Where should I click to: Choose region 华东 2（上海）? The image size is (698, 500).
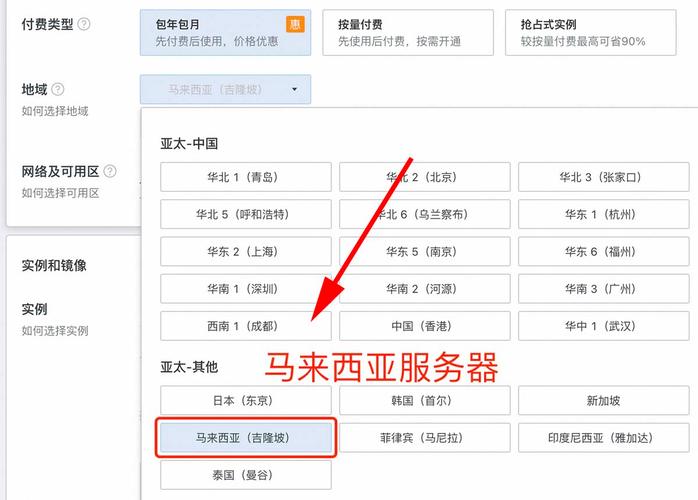(x=246, y=252)
